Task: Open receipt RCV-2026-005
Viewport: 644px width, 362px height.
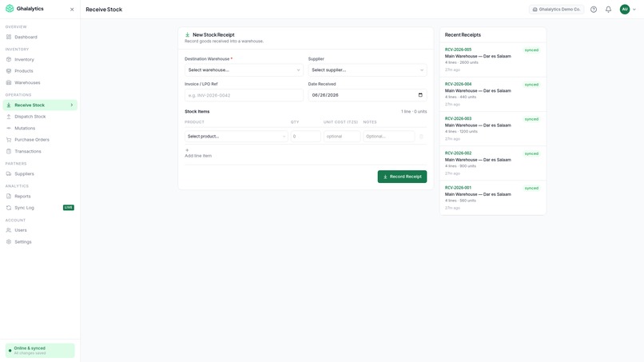Action: coord(493,60)
